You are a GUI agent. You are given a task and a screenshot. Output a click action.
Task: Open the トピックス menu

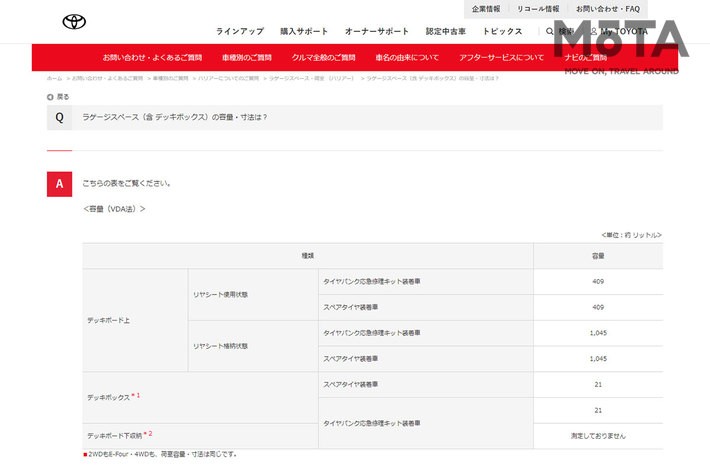[503, 32]
